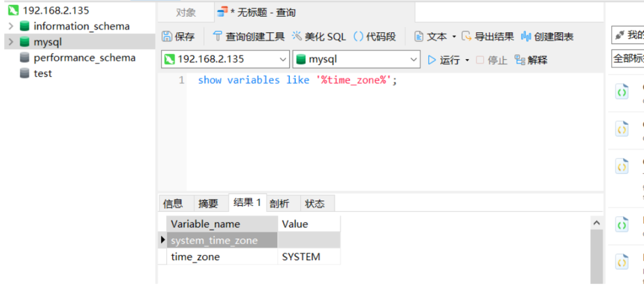Click the query tab icon beside 无标题

point(222,13)
